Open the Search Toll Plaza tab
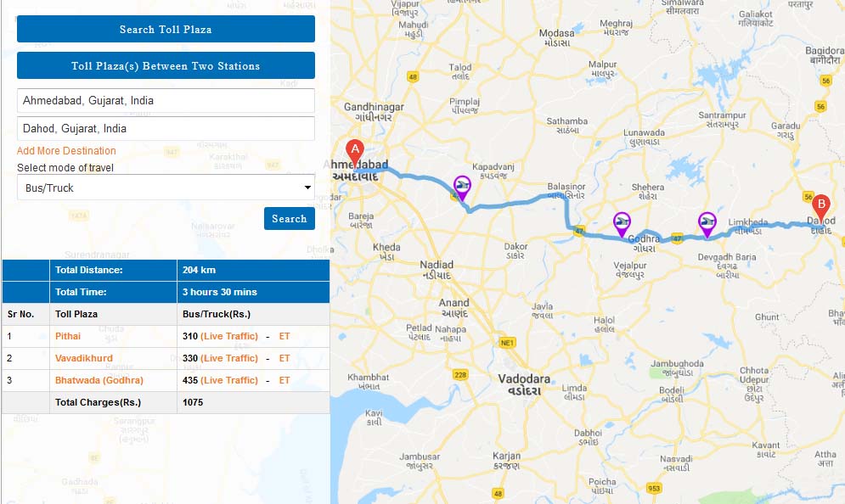Image resolution: width=845 pixels, height=504 pixels. 166,29
